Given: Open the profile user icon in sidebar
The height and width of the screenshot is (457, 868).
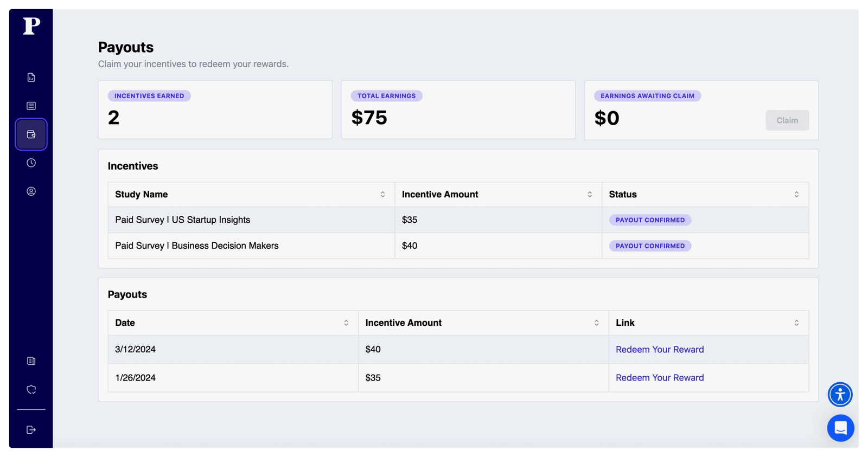Looking at the screenshot, I should pos(31,191).
